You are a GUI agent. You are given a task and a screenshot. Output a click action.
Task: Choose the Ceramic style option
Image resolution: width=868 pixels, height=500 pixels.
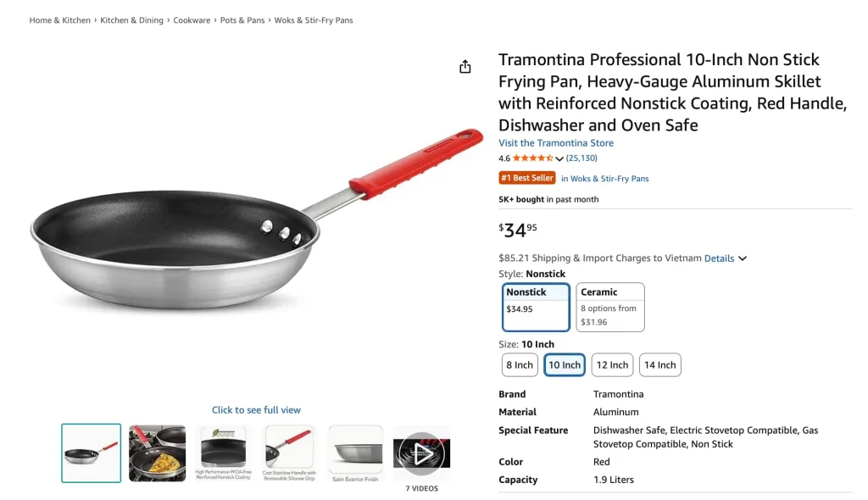click(610, 307)
